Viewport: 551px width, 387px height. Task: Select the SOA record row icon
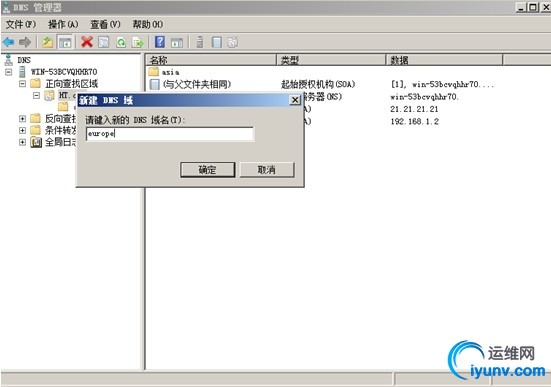pos(154,84)
